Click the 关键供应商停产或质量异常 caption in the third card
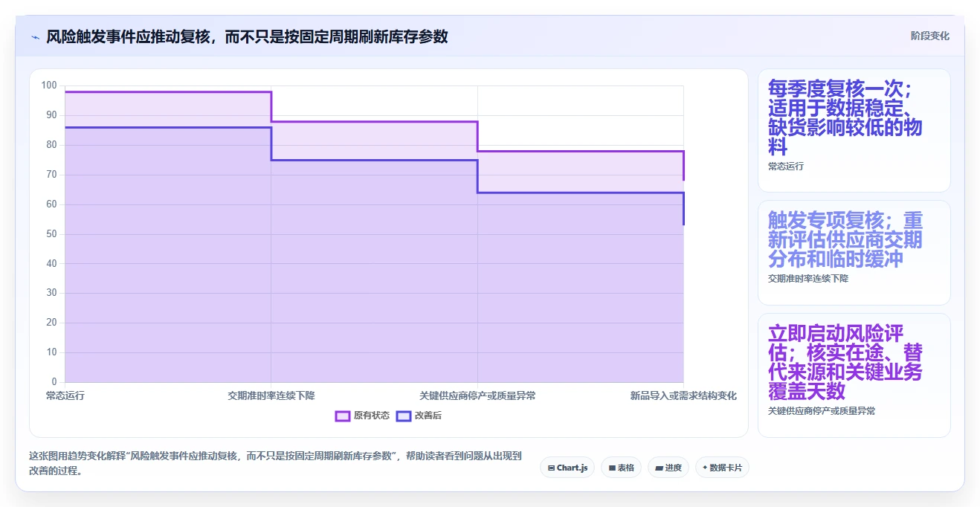The image size is (980, 507). coord(821,411)
